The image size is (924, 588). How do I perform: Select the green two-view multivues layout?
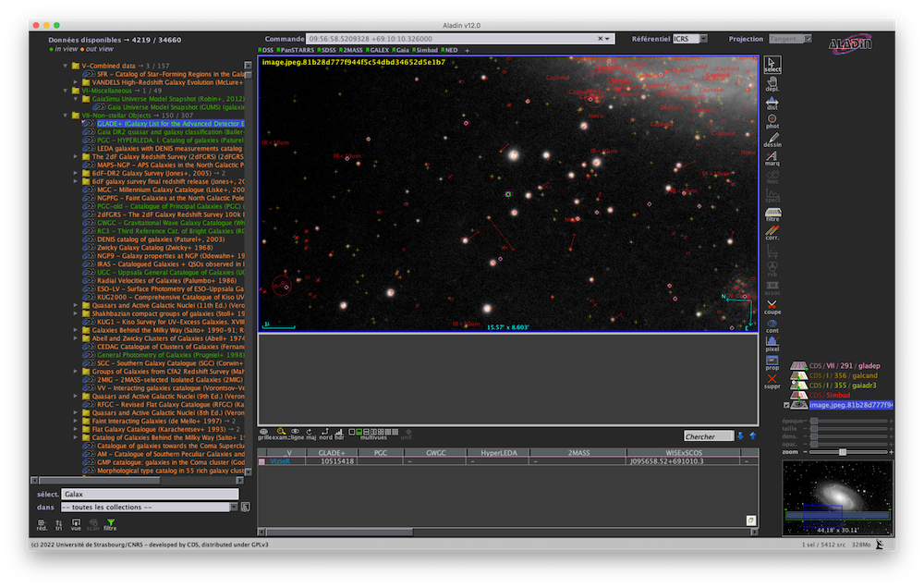[359, 433]
